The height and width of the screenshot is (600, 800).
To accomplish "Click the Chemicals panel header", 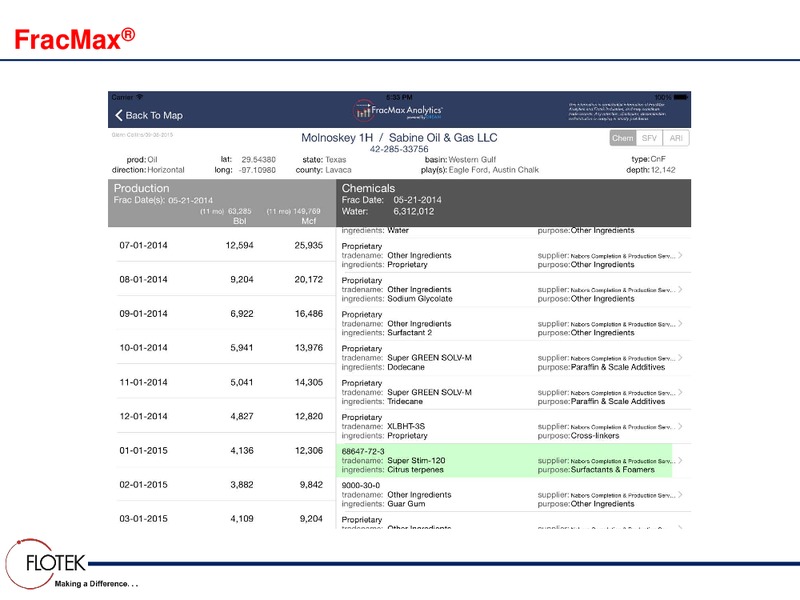I will [x=514, y=203].
